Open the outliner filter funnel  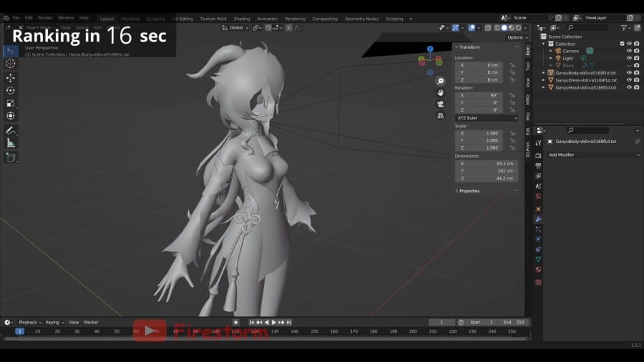(x=624, y=27)
